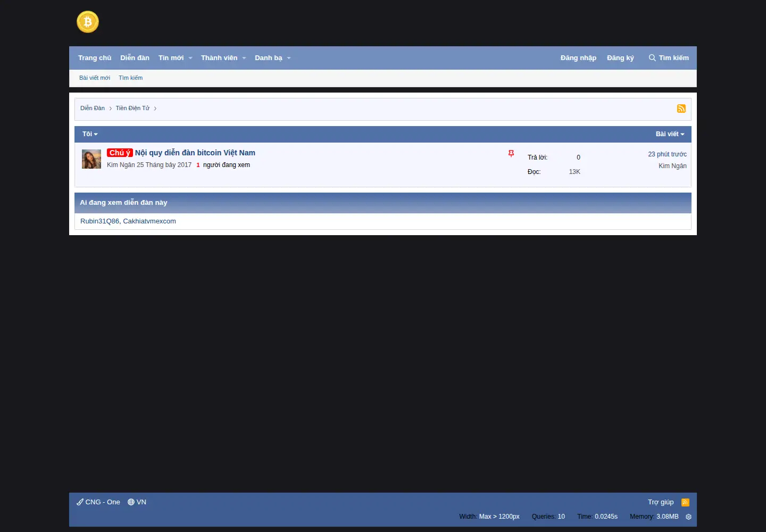
Task: Open Kim Ngân's avatar thumbnail
Action: [91, 159]
